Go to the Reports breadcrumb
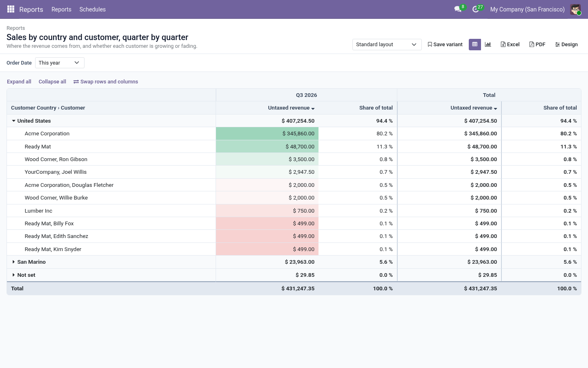Image resolution: width=588 pixels, height=368 pixels. point(16,28)
